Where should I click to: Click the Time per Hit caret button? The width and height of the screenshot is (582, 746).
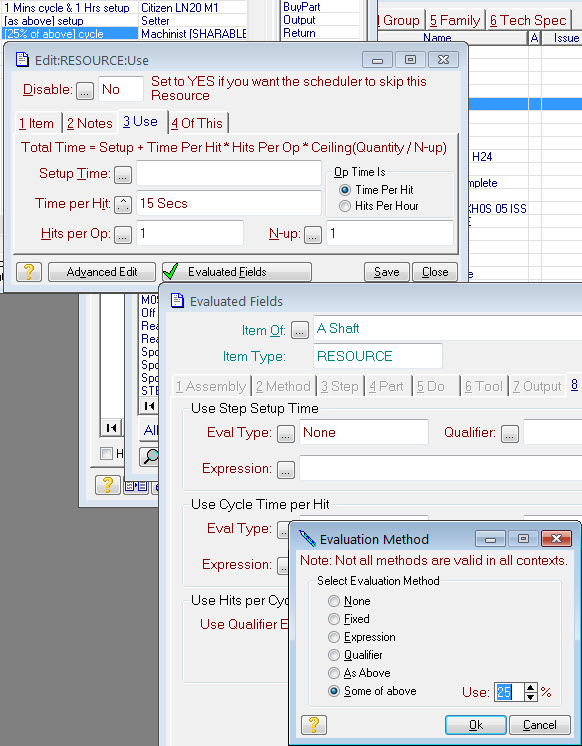123,205
